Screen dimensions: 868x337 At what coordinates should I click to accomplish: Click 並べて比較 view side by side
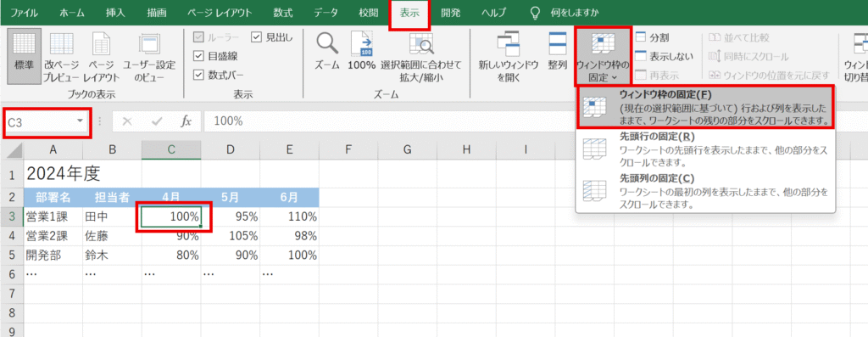coord(739,37)
